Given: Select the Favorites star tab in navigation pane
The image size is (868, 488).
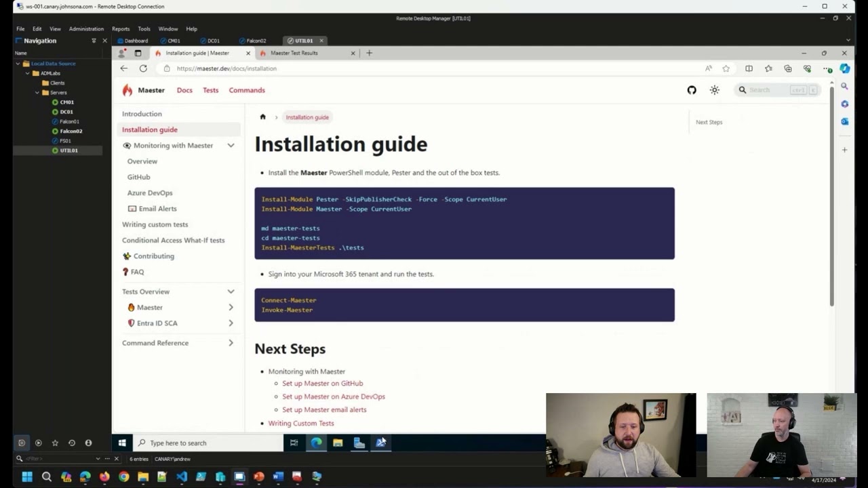Looking at the screenshot, I should [x=55, y=443].
